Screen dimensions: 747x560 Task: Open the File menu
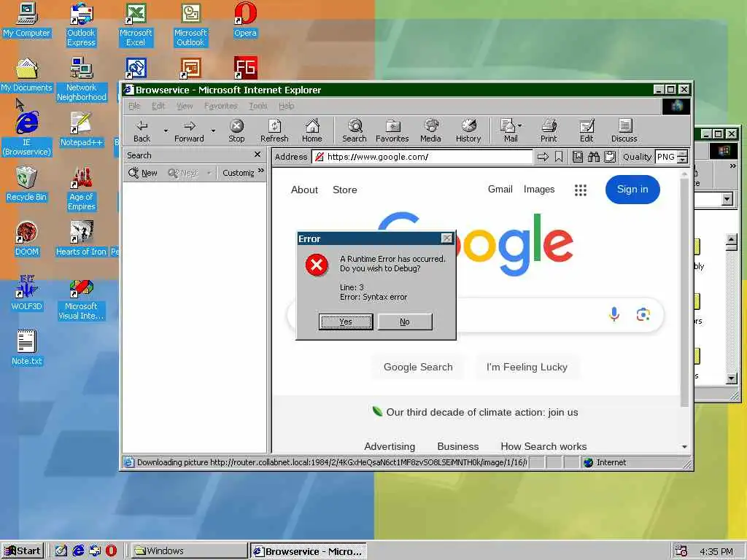point(134,106)
